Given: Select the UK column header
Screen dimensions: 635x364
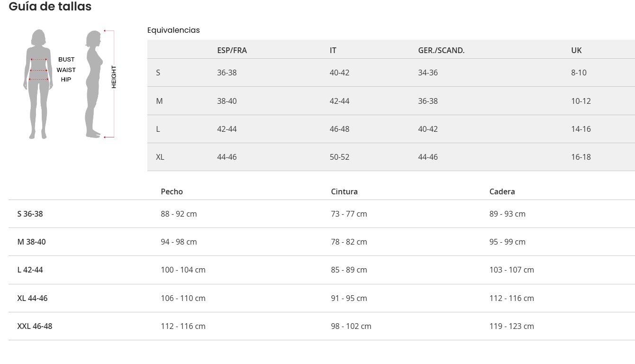Looking at the screenshot, I should tap(576, 50).
